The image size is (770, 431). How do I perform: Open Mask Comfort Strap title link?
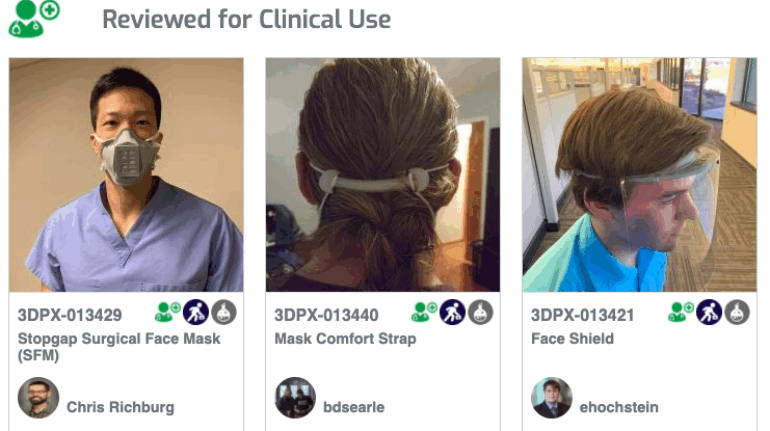point(345,339)
